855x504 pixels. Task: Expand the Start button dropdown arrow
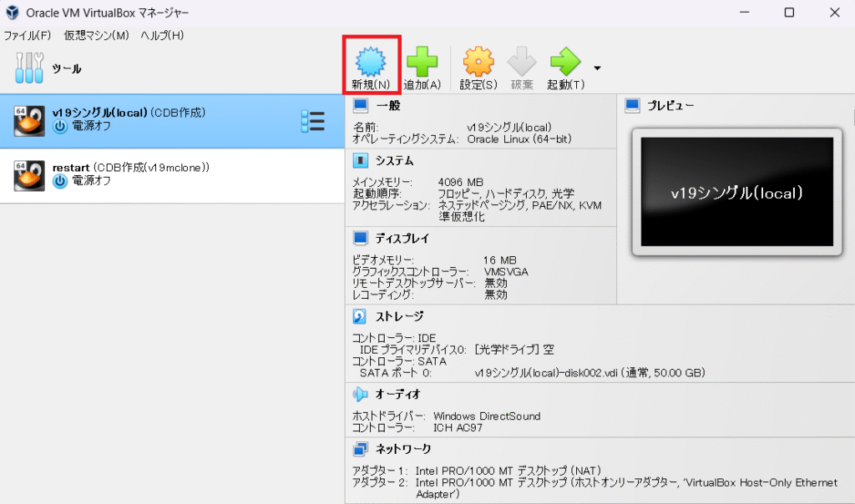tap(597, 68)
